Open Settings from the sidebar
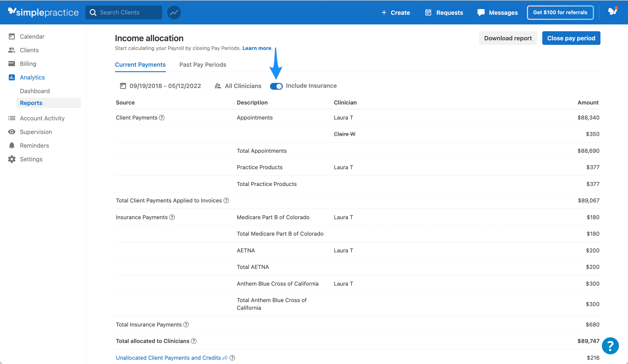This screenshot has height=364, width=628. click(31, 159)
